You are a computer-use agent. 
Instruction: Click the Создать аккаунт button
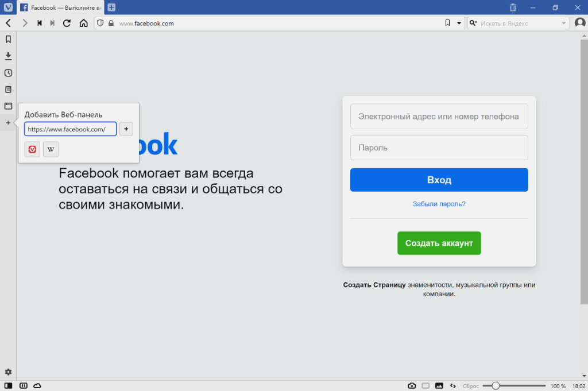(439, 243)
